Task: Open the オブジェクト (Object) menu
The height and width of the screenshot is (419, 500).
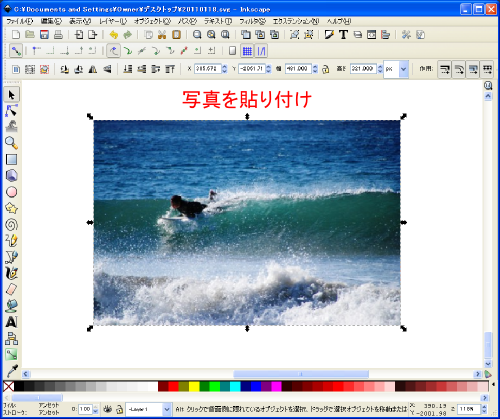Action: (152, 21)
